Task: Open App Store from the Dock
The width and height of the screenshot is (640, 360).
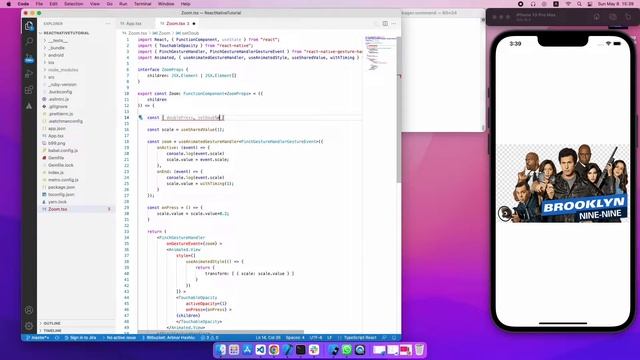Action: (247, 350)
